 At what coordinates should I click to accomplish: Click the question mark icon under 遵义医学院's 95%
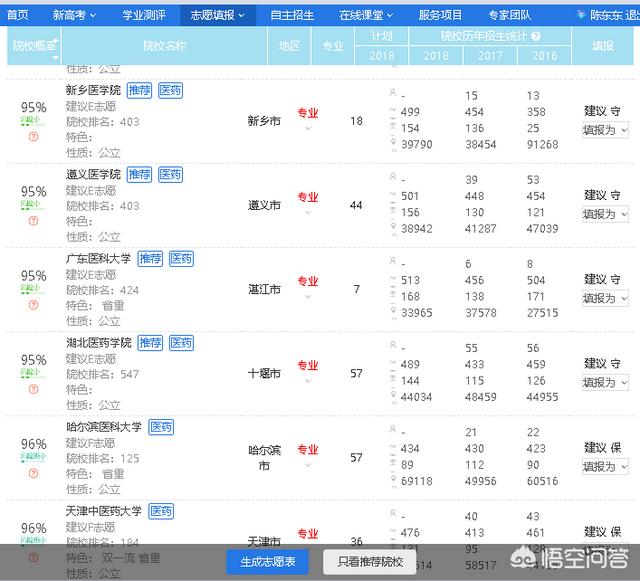34,221
